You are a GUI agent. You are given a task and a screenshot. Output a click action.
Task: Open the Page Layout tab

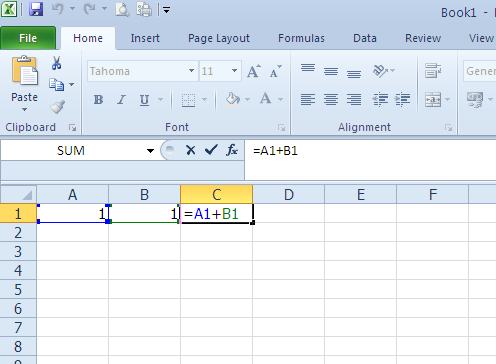[x=219, y=38]
